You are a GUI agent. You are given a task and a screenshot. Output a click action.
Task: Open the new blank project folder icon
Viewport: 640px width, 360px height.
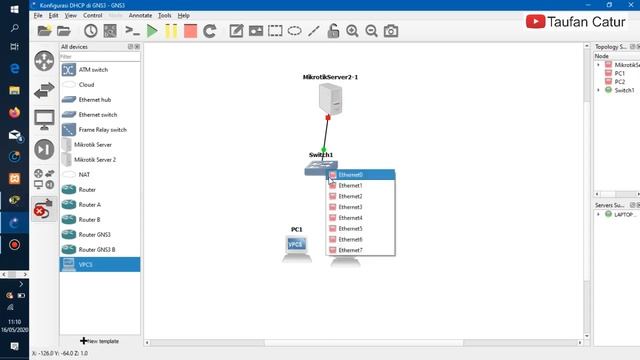click(44, 31)
